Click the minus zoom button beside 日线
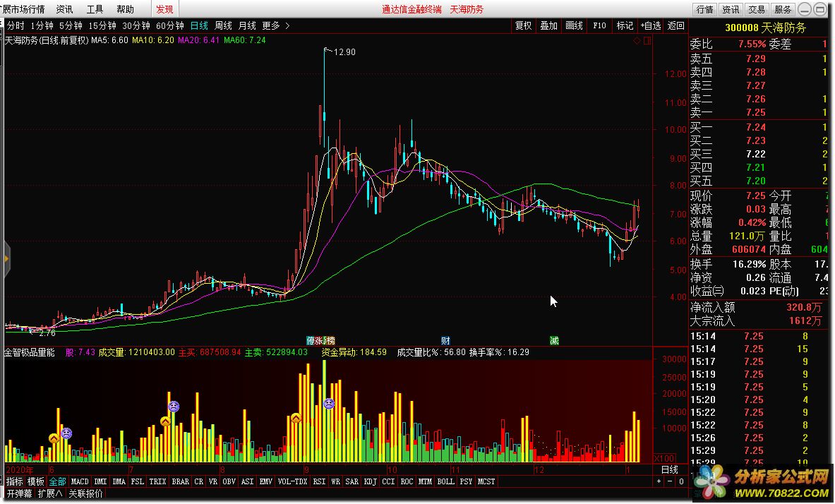The height and width of the screenshot is (504, 835). point(670,481)
